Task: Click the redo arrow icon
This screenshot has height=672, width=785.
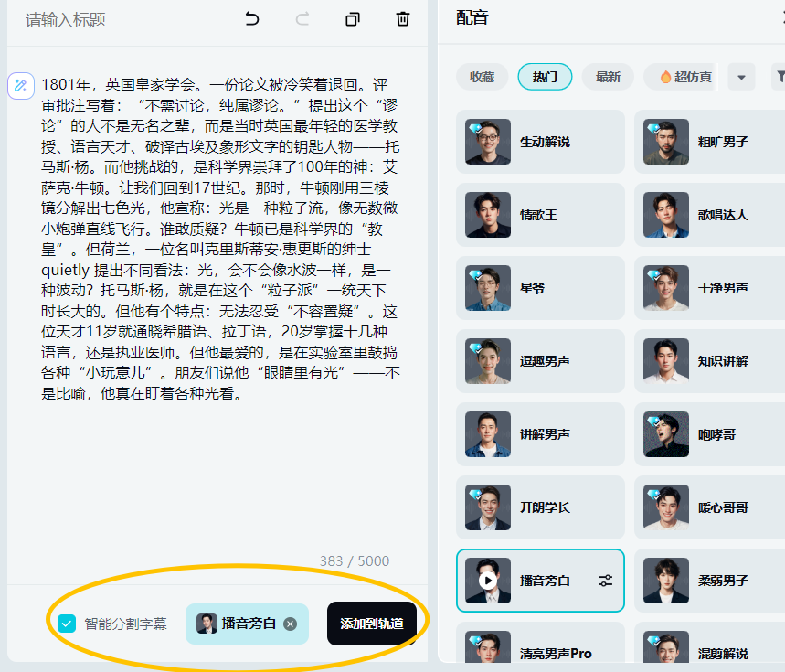Action: tap(302, 19)
